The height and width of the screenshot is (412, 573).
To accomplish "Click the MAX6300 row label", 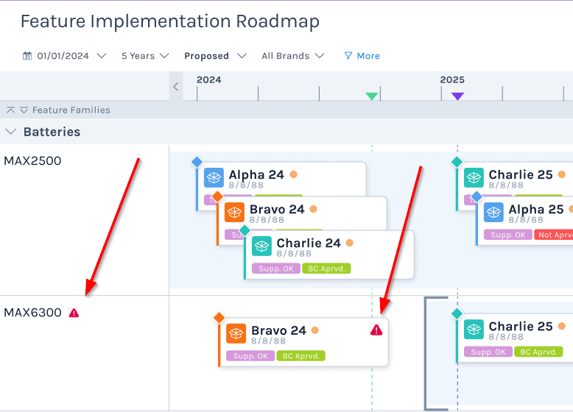I will click(33, 313).
